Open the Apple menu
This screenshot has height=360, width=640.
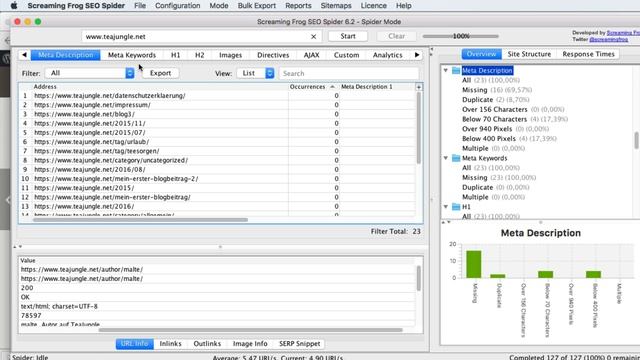coord(14,5)
